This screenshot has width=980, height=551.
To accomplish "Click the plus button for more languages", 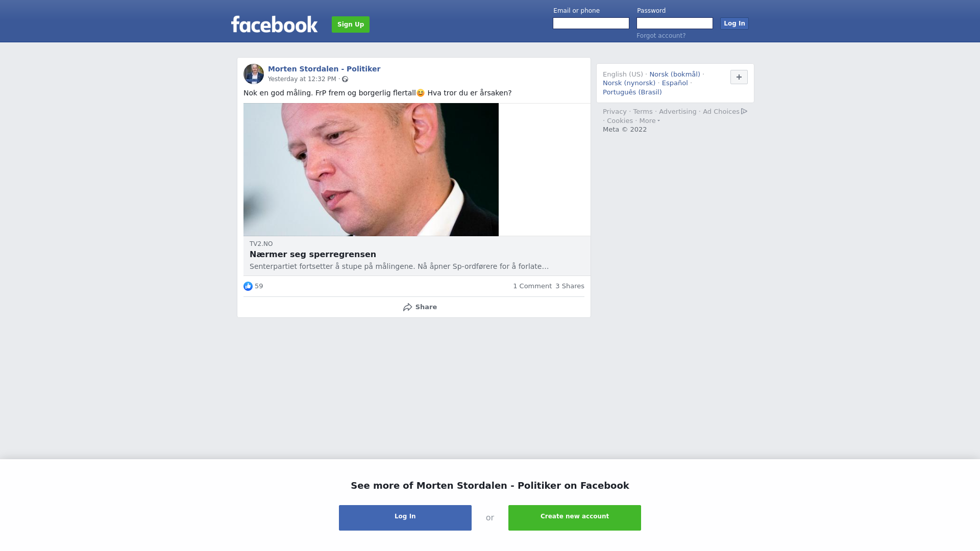I will coord(739,77).
